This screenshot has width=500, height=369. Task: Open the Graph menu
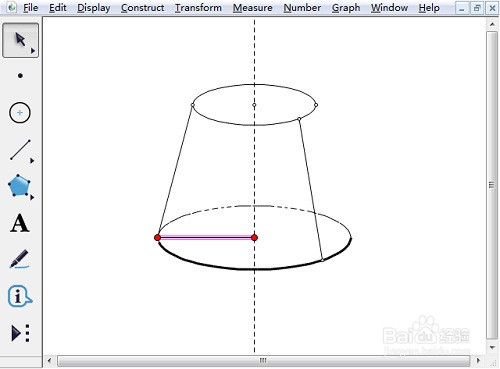tap(346, 8)
